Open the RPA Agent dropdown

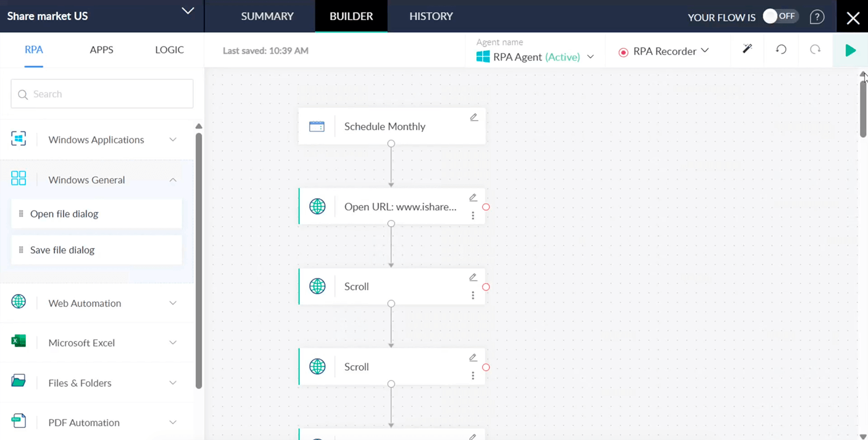(x=591, y=57)
